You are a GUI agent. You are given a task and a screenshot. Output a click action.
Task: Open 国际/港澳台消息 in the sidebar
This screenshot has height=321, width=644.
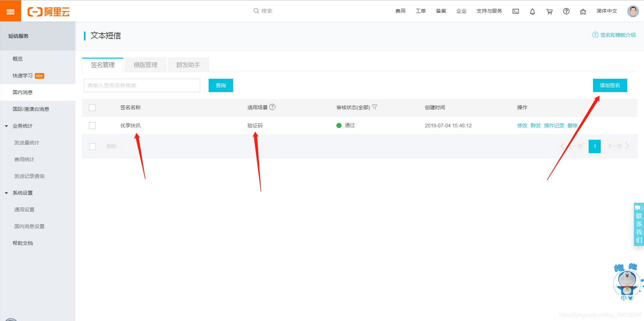[x=31, y=109]
